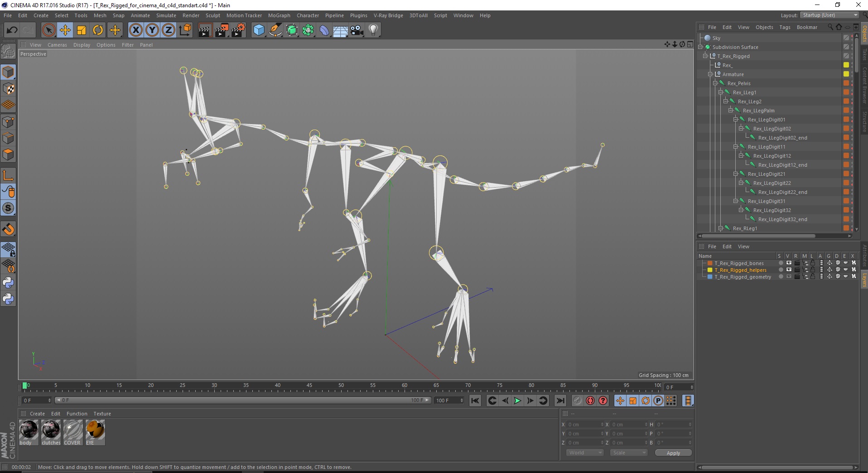Click T_Rex_Rigged_geometry layer color swatch
868x473 pixels.
tap(710, 277)
